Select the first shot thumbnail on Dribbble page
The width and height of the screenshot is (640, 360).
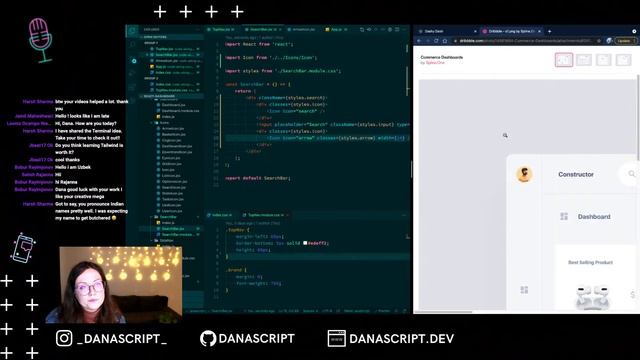click(x=564, y=60)
